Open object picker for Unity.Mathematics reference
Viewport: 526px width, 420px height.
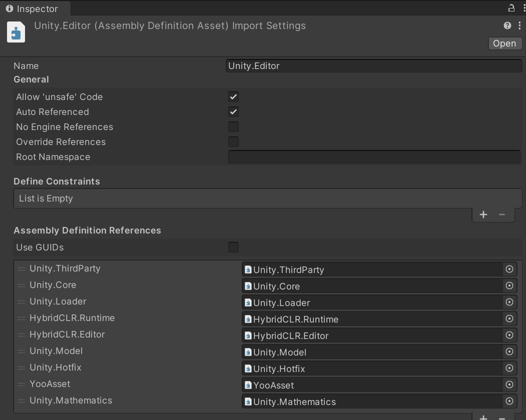pyautogui.click(x=509, y=401)
